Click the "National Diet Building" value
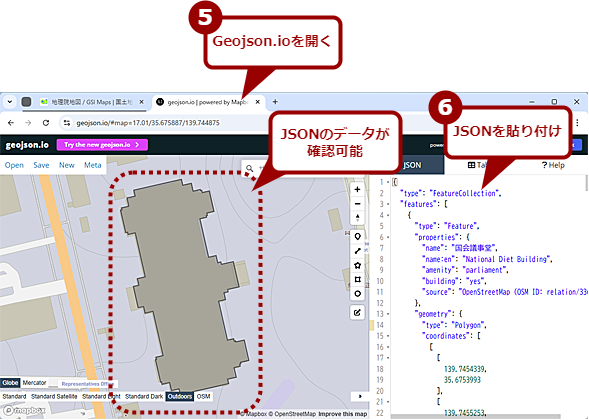The width and height of the screenshot is (589, 420). pyautogui.click(x=506, y=259)
